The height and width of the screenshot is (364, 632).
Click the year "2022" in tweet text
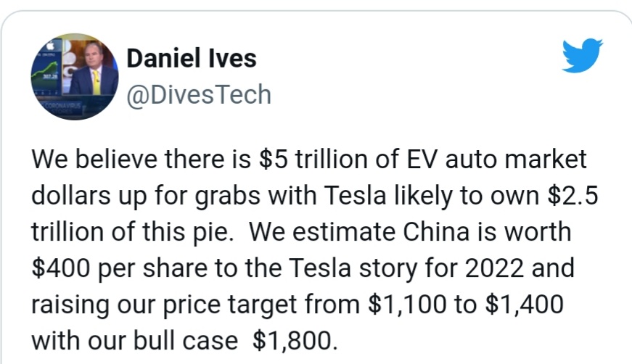494,268
